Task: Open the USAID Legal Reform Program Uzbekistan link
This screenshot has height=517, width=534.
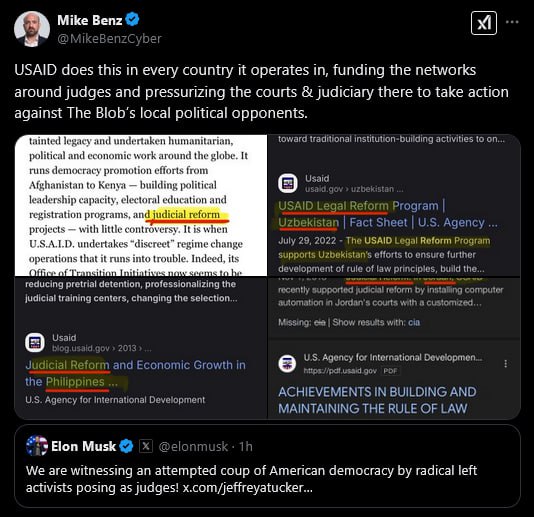Action: pos(388,214)
